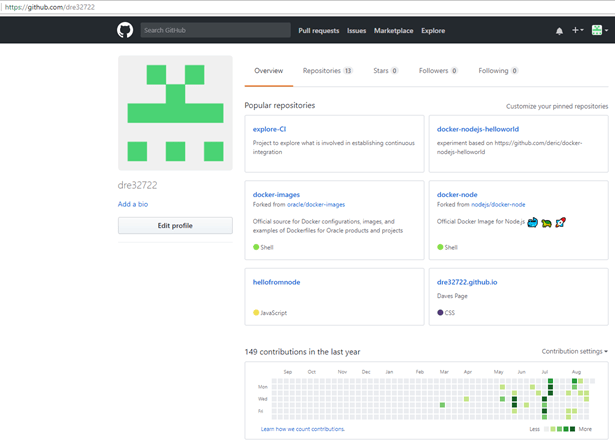The height and width of the screenshot is (446, 615).
Task: Open the Followers tab
Action: (438, 71)
